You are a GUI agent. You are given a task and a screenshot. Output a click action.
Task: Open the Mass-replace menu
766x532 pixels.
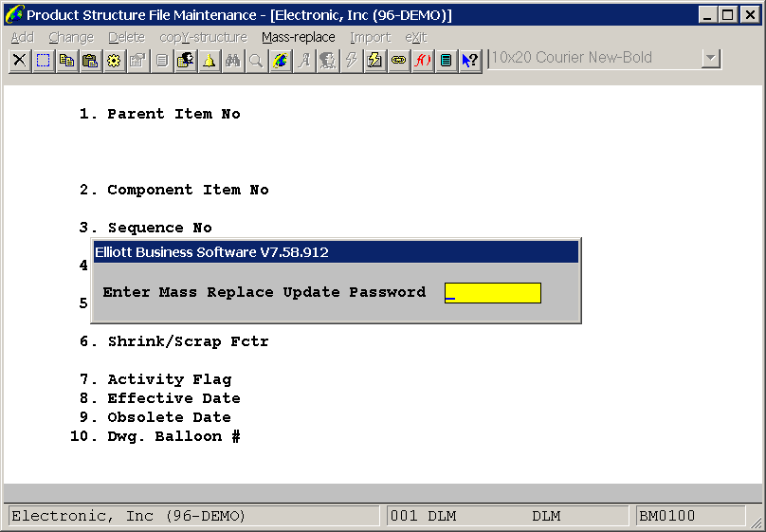click(299, 37)
